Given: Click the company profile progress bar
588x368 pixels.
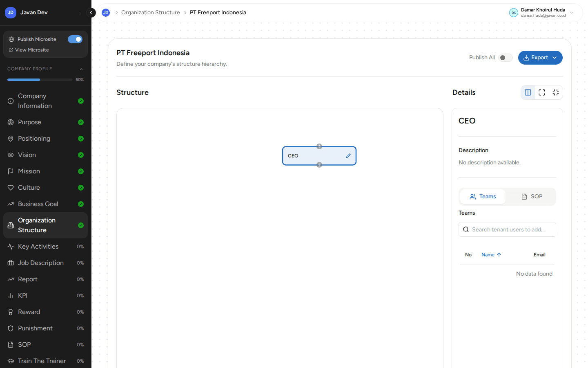Looking at the screenshot, I should tap(40, 80).
